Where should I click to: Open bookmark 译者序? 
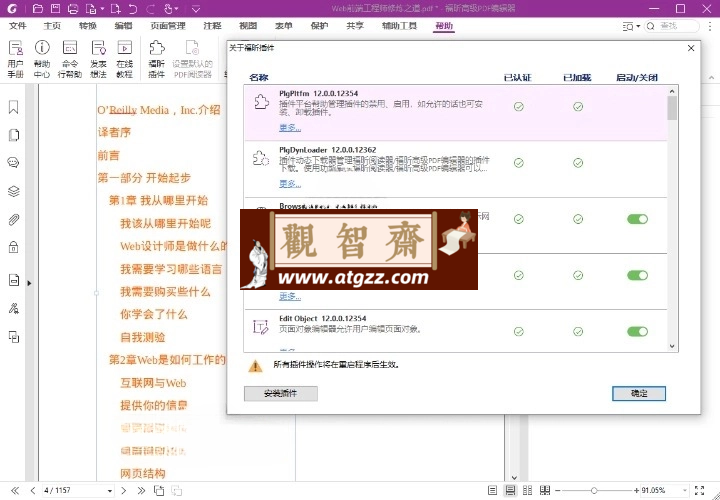coord(114,133)
